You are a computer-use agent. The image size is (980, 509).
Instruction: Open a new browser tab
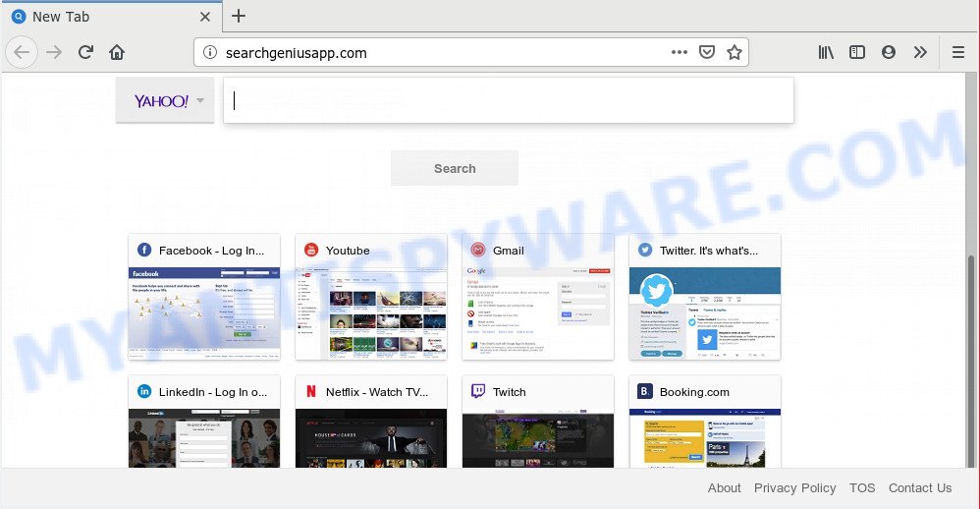238,16
